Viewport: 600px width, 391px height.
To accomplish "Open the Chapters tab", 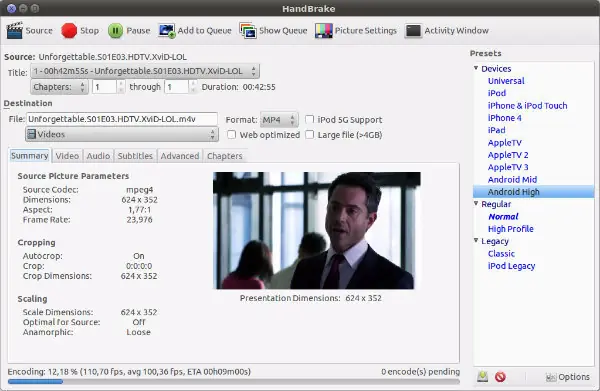I will (x=225, y=156).
